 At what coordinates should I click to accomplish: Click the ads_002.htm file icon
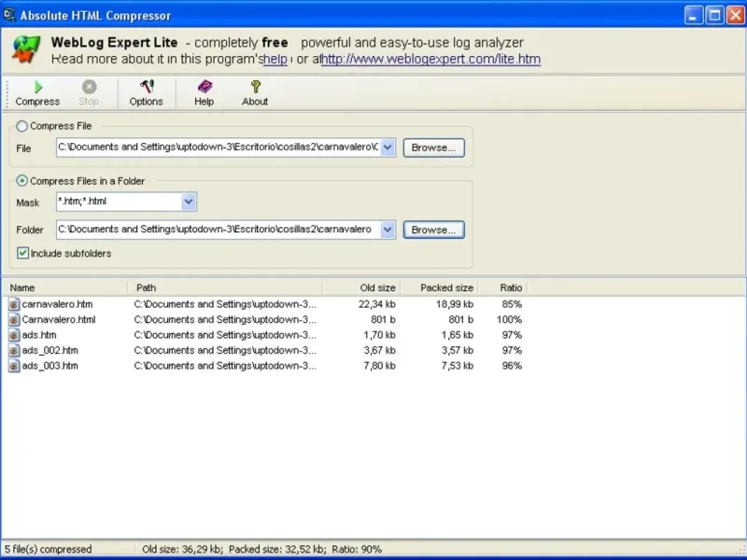click(14, 351)
